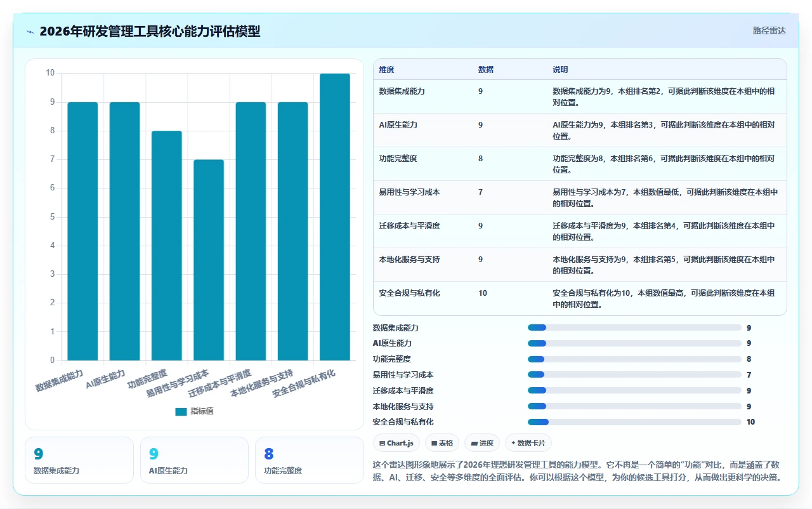Select the 数据卡片 tag button
This screenshot has height=509, width=812.
[528, 443]
